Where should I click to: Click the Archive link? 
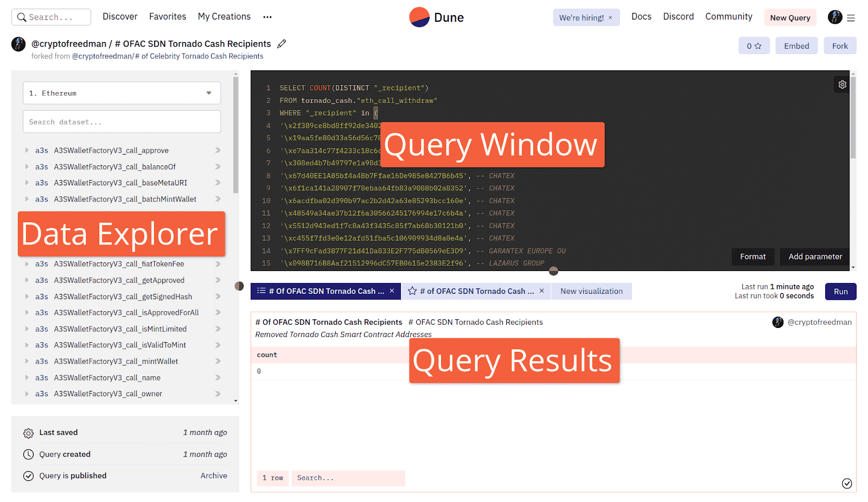coord(214,475)
